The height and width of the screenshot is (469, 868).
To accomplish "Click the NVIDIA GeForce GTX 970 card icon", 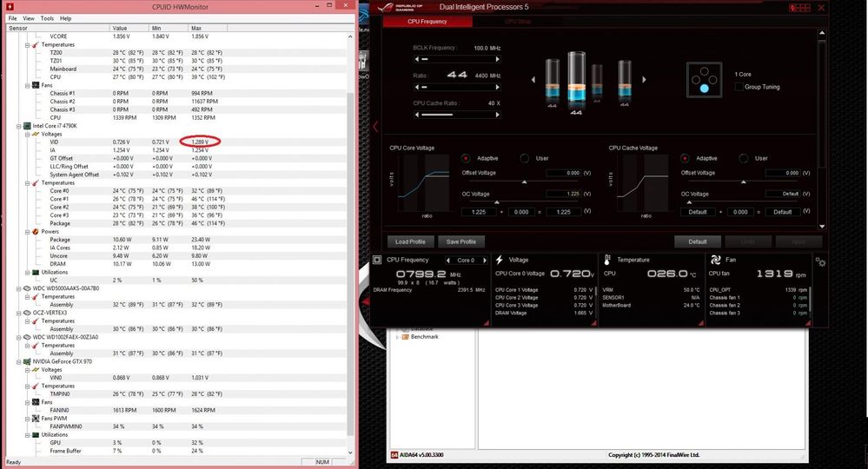I will pos(27,361).
